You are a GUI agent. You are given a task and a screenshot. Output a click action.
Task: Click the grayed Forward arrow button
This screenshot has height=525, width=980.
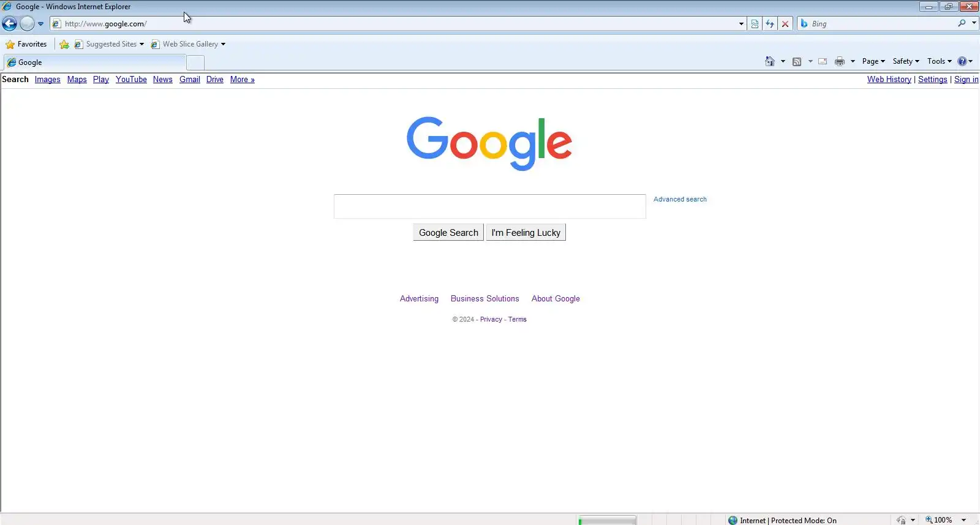click(27, 24)
